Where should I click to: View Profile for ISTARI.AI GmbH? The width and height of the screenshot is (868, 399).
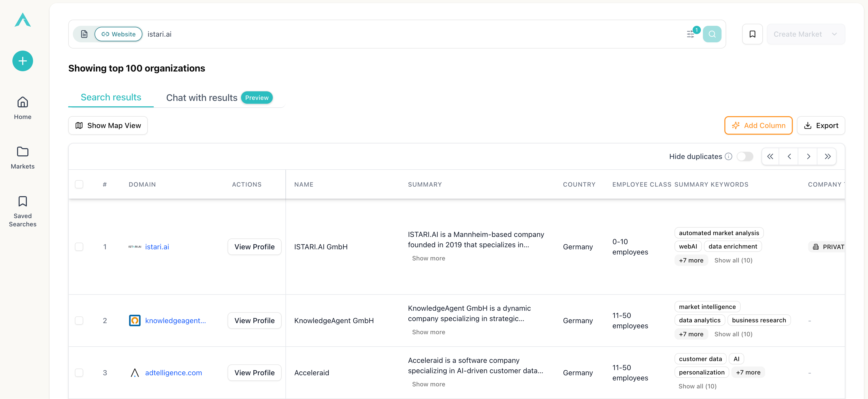tap(254, 247)
